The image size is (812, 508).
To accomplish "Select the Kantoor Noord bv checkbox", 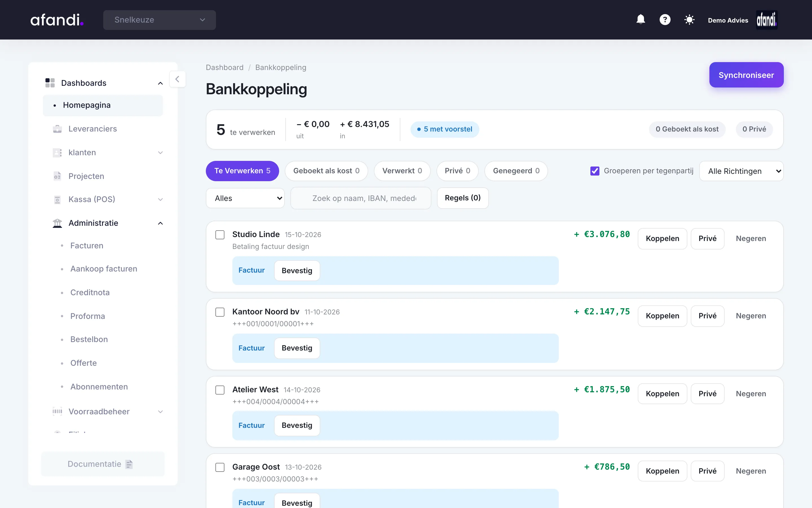I will [x=220, y=312].
